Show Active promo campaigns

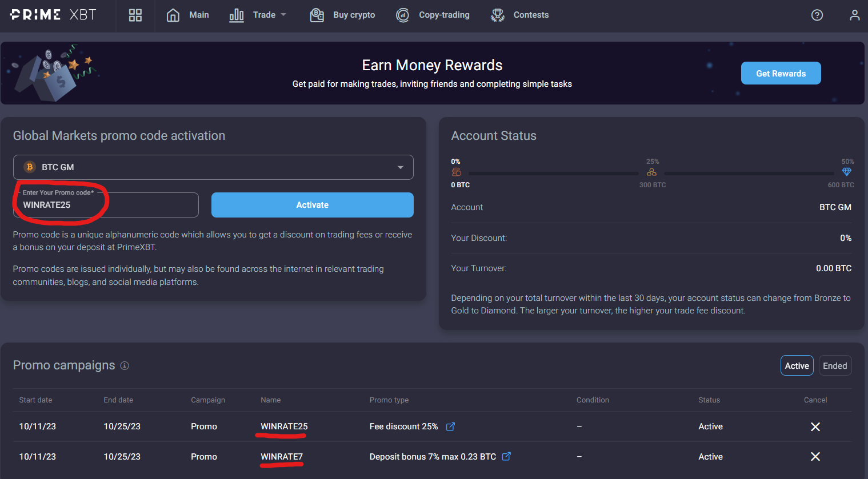point(797,366)
